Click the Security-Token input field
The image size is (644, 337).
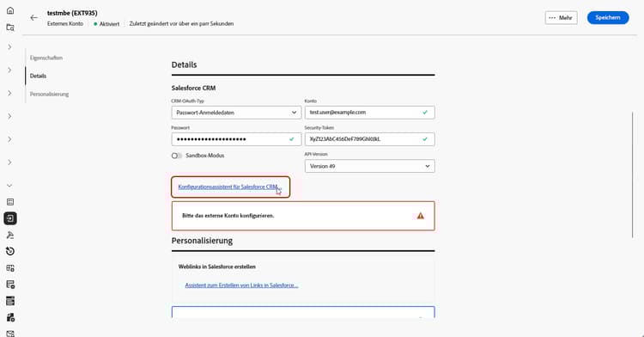coord(369,139)
